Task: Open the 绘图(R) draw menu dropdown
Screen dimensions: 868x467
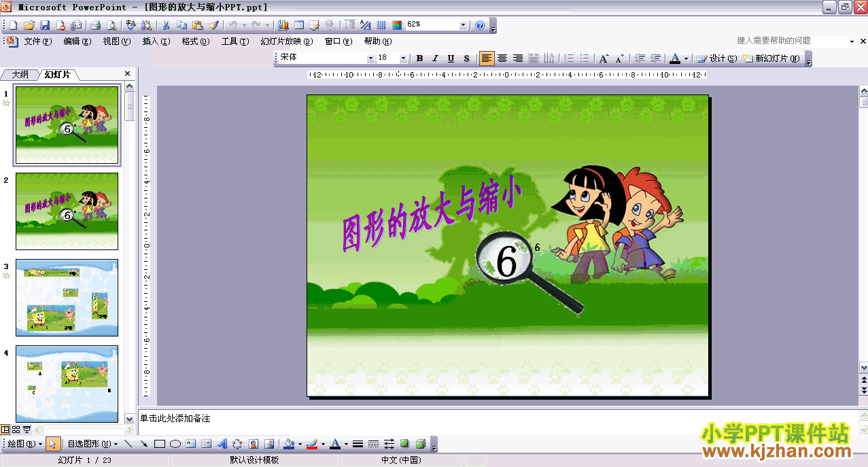Action: (x=26, y=444)
